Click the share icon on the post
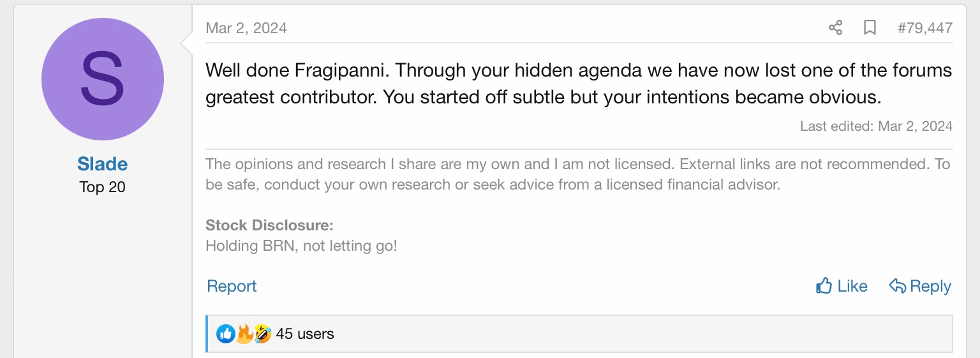Image resolution: width=980 pixels, height=358 pixels. point(835,28)
